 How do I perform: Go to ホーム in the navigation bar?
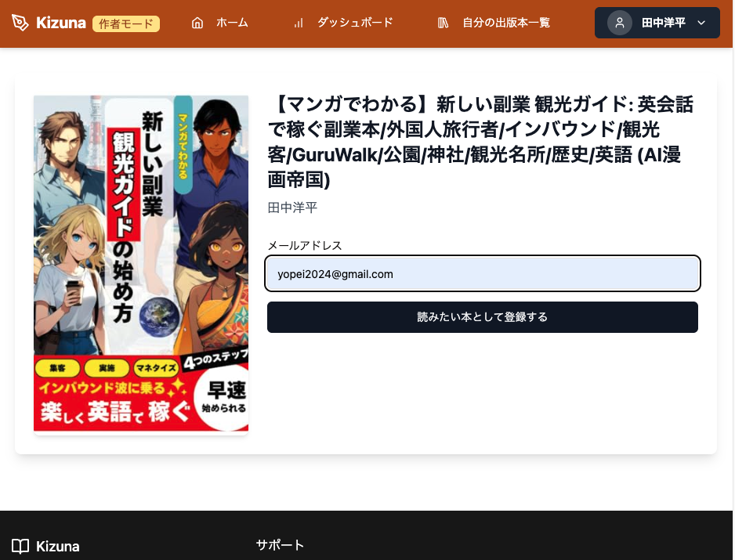click(232, 23)
